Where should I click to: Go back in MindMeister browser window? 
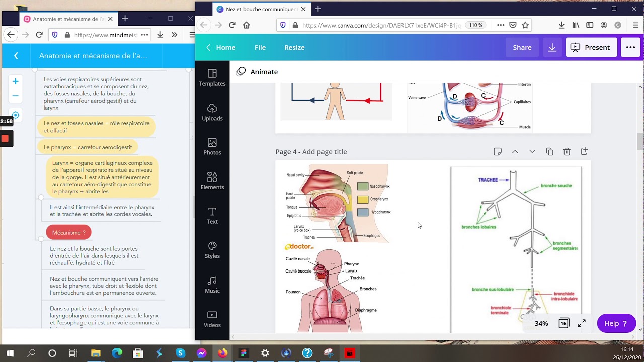tap(11, 35)
